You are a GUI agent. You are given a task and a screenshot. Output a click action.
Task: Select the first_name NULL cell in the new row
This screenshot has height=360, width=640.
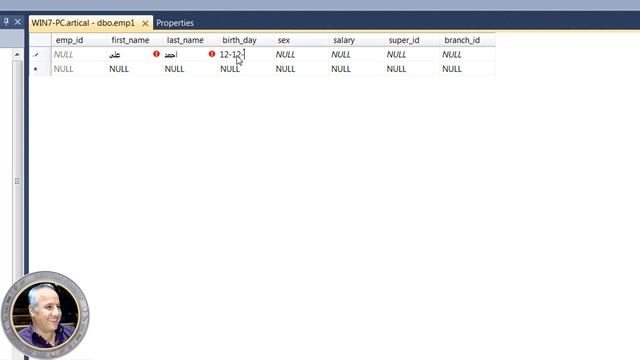click(135, 69)
